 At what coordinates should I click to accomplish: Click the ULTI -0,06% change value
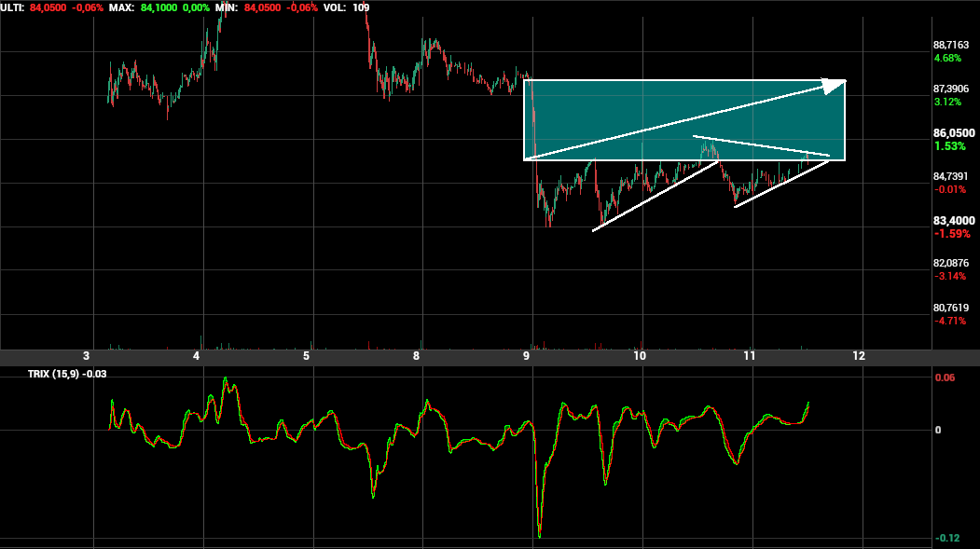pyautogui.click(x=88, y=7)
